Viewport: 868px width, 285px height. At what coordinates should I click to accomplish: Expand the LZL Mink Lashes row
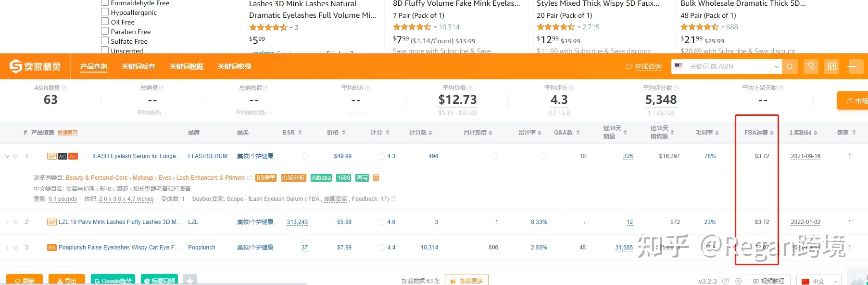pyautogui.click(x=7, y=222)
